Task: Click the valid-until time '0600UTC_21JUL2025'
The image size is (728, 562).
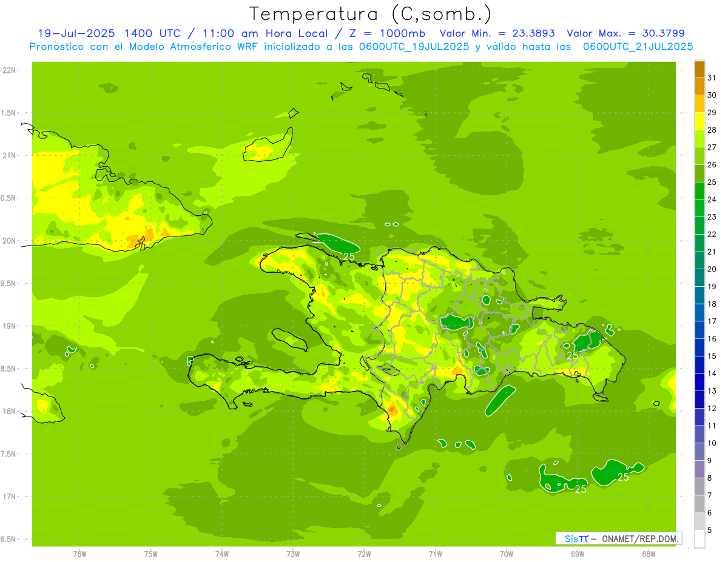Action: (x=638, y=47)
